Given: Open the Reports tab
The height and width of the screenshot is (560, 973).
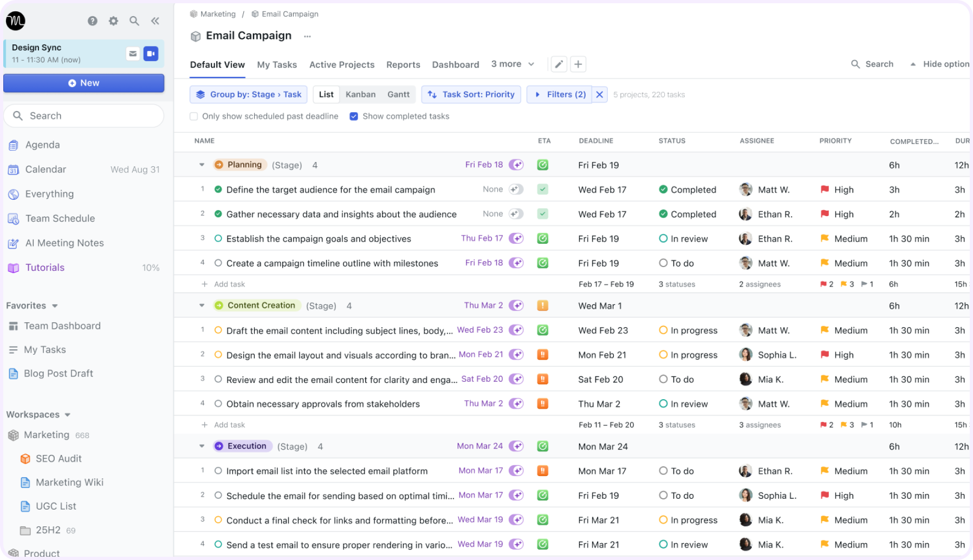Looking at the screenshot, I should click(403, 64).
